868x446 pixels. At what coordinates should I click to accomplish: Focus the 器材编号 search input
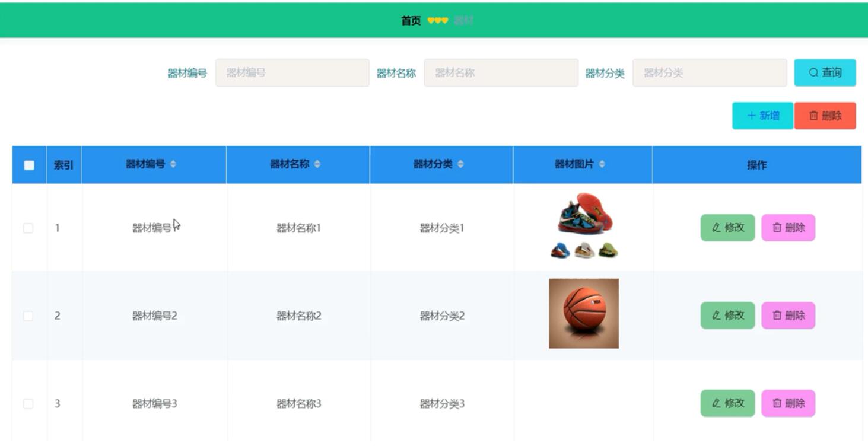pos(292,73)
